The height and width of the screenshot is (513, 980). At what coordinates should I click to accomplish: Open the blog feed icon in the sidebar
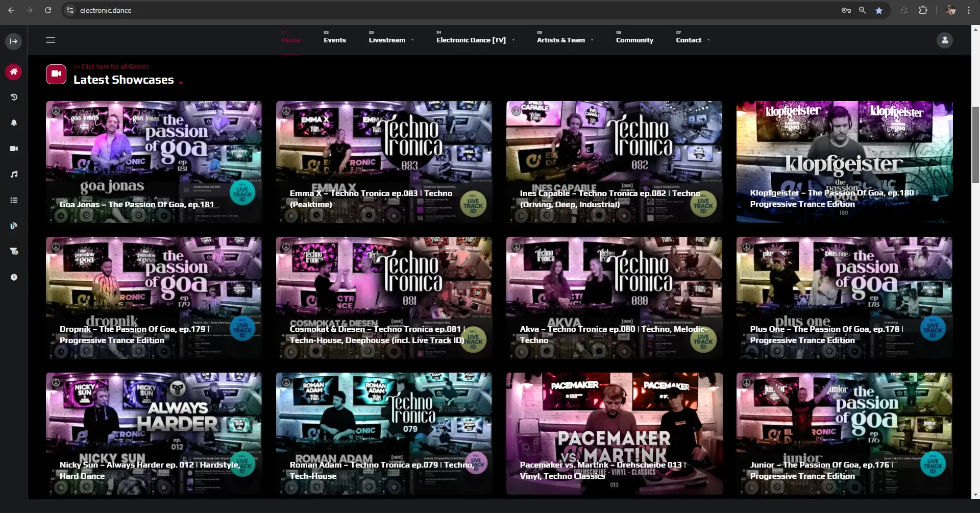click(x=14, y=226)
